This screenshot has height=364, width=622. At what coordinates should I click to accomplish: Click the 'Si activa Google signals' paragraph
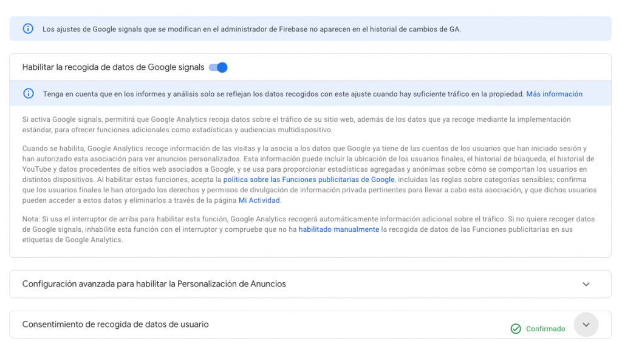coord(296,124)
